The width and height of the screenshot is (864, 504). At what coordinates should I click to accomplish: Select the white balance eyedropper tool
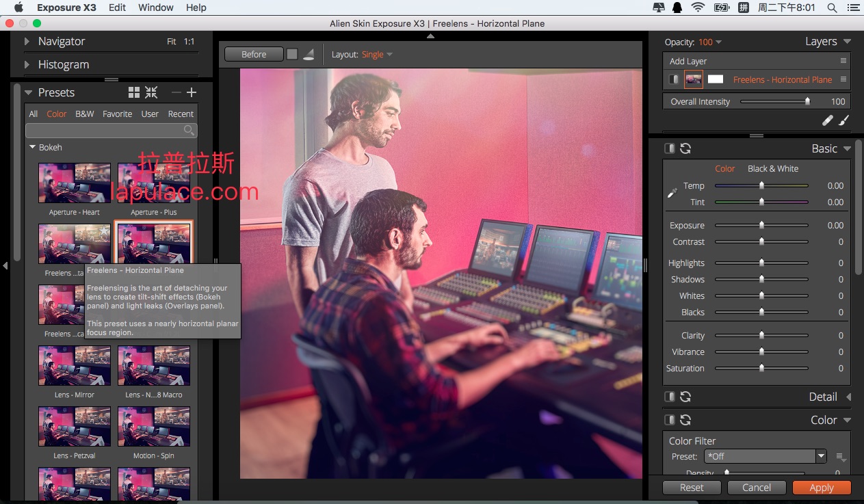pyautogui.click(x=672, y=194)
